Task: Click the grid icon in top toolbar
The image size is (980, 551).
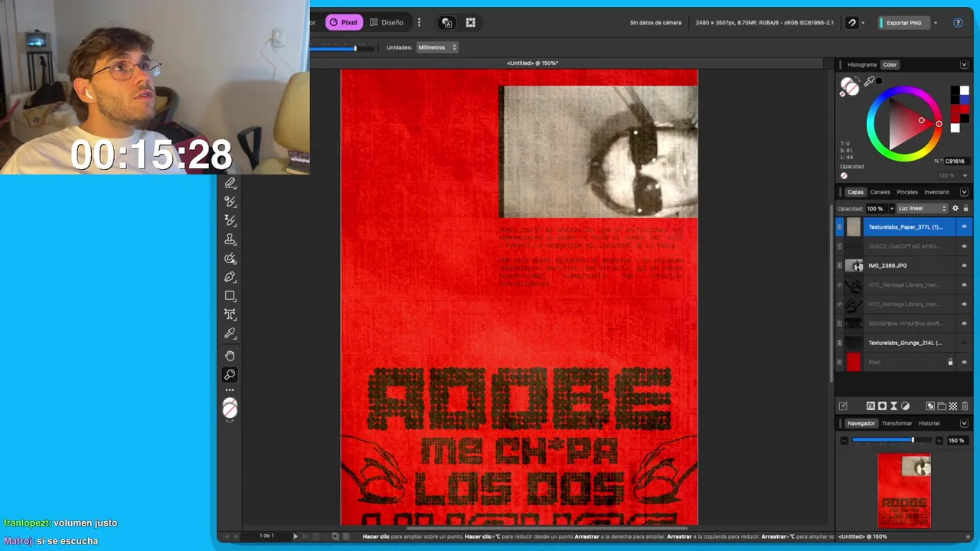Action: (471, 23)
